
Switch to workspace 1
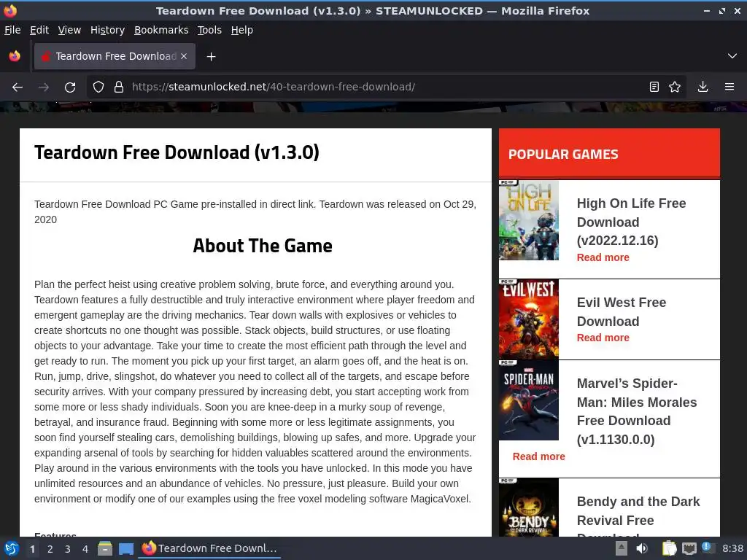(32, 549)
